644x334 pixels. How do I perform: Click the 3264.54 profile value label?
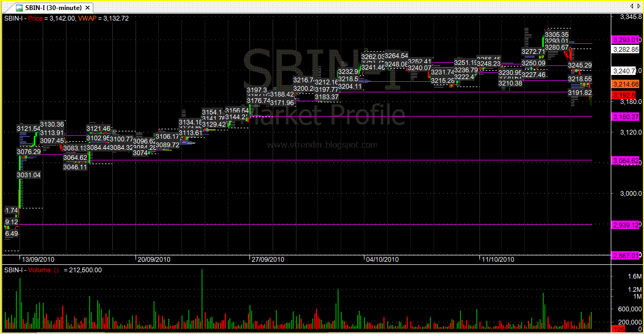[396, 55]
